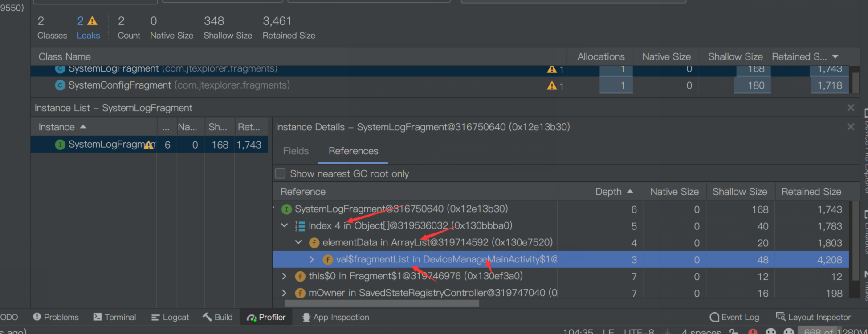The image size is (868, 334).
Task: Click the '...' depth column header in instance list
Action: 166,127
